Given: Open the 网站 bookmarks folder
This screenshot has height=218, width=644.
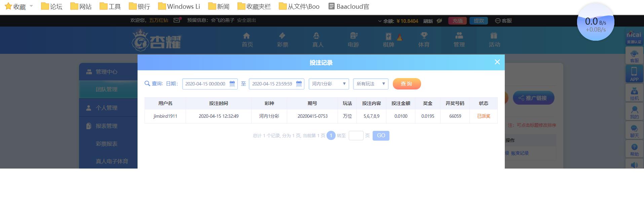Looking at the screenshot, I should coord(81,6).
